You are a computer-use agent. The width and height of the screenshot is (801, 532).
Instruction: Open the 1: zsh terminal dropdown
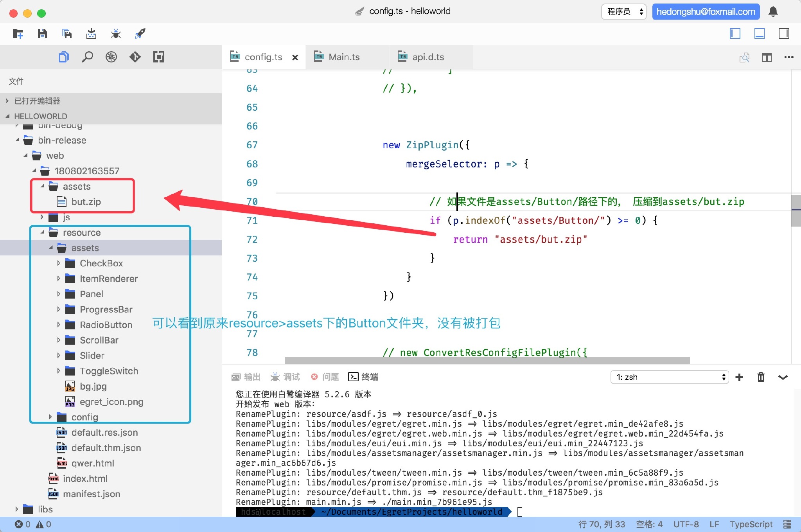point(669,377)
